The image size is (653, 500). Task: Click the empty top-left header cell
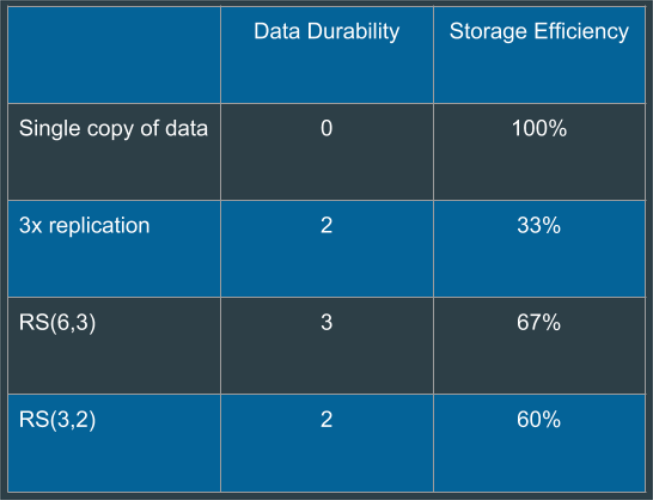point(113,55)
